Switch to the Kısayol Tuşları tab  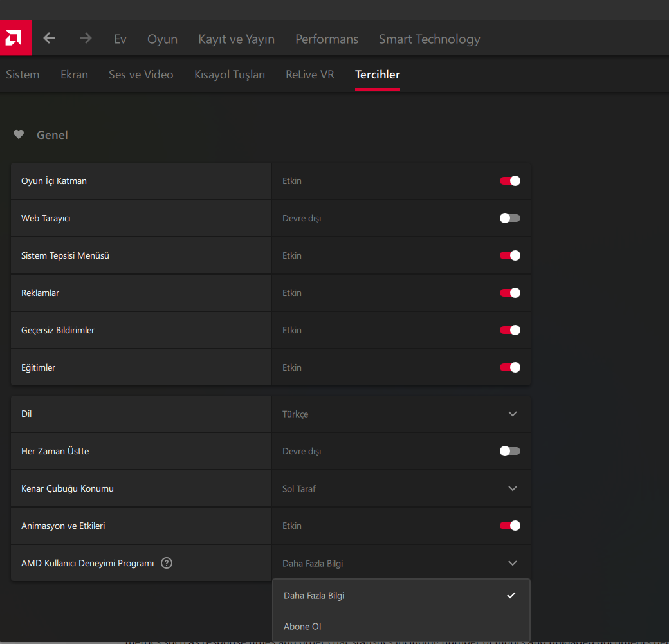click(230, 75)
